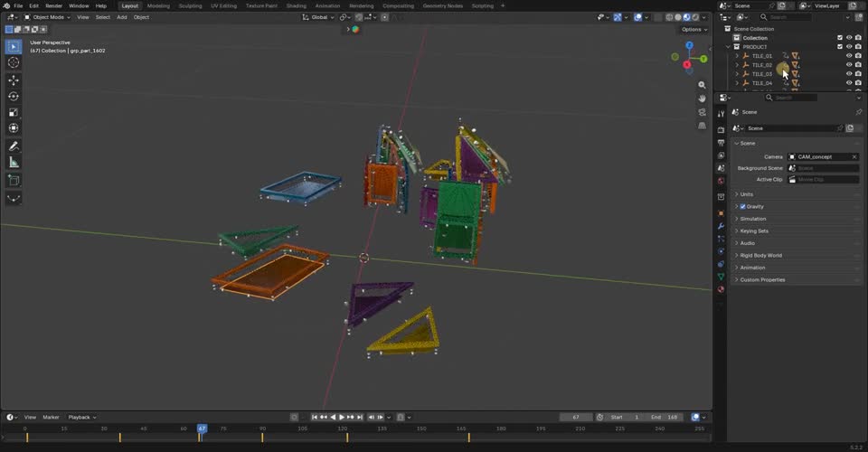Image resolution: width=868 pixels, height=452 pixels.
Task: Expand the Rigid Body World panel
Action: coord(796,255)
